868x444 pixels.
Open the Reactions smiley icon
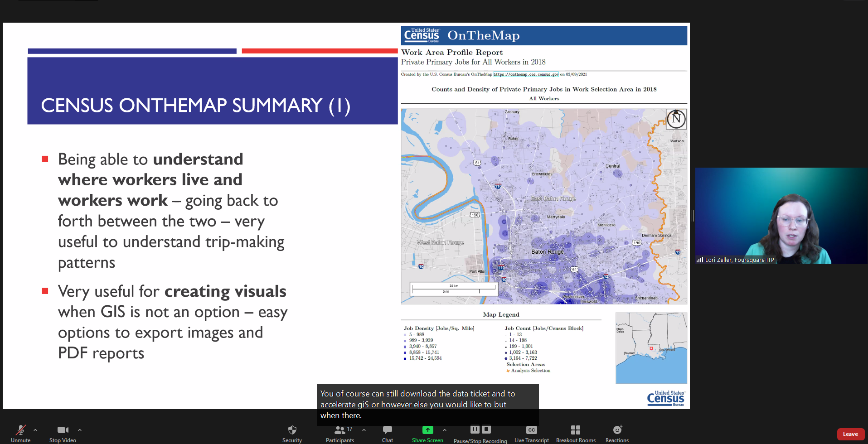point(617,430)
